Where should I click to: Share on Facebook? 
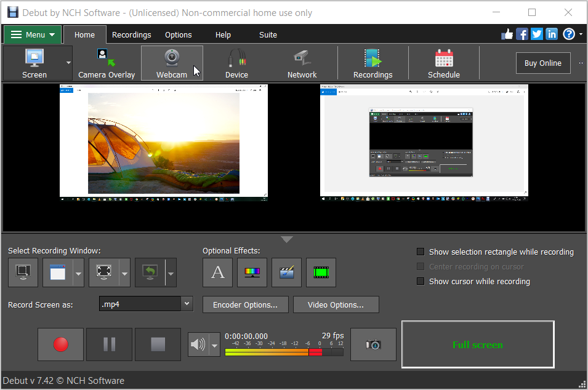pyautogui.click(x=522, y=34)
